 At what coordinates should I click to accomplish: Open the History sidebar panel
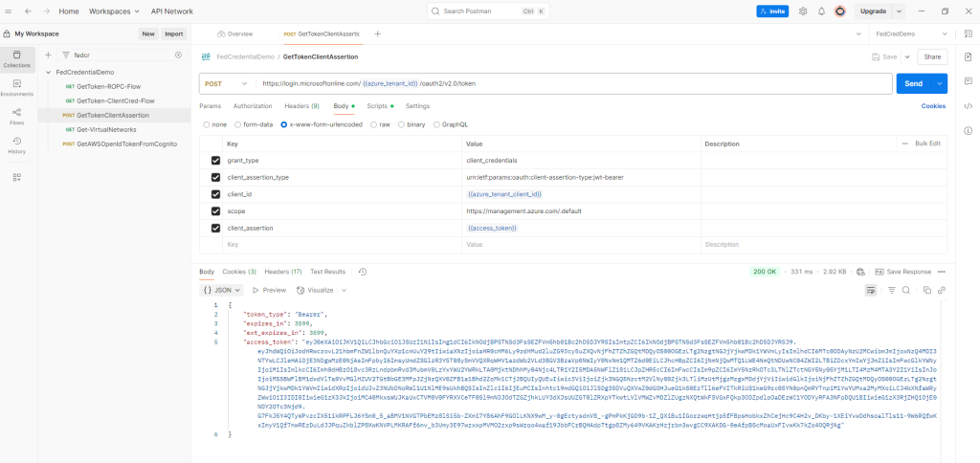click(x=16, y=146)
